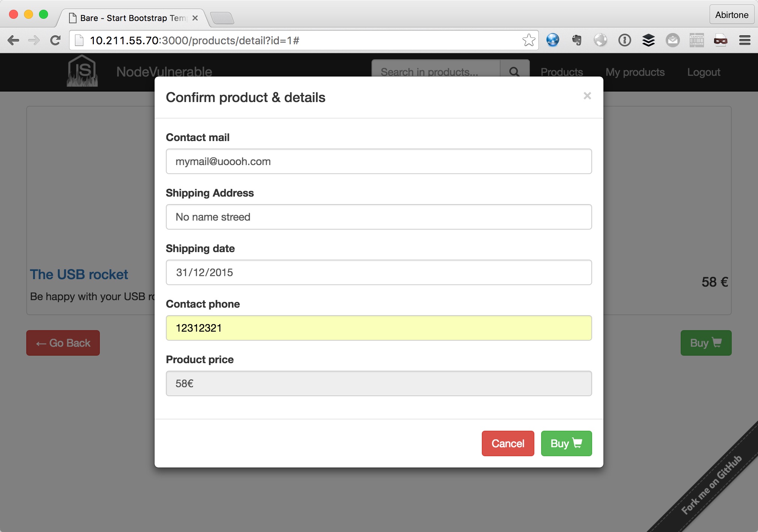Click the NodeVulnerable JS shield logo
The height and width of the screenshot is (532, 758).
coord(82,71)
